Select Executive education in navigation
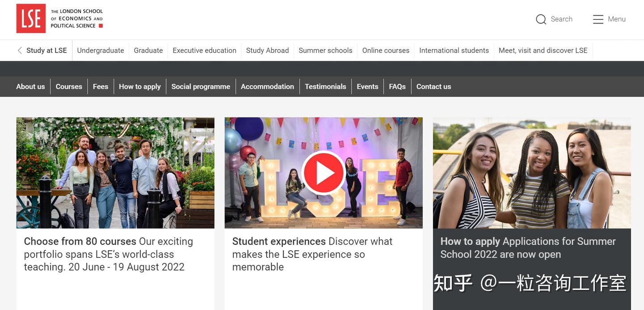Viewport: 644px width, 310px height. (204, 50)
